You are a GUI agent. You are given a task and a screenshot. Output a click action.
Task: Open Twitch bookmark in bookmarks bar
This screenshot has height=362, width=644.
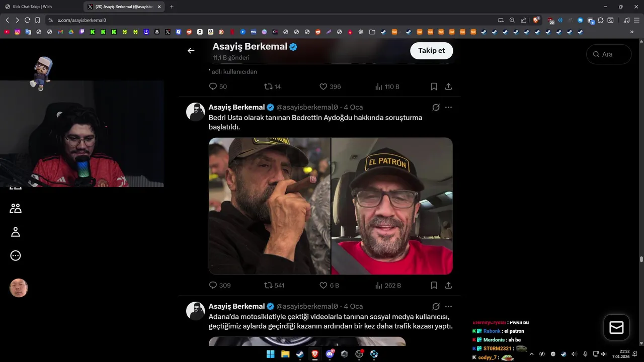click(82, 32)
